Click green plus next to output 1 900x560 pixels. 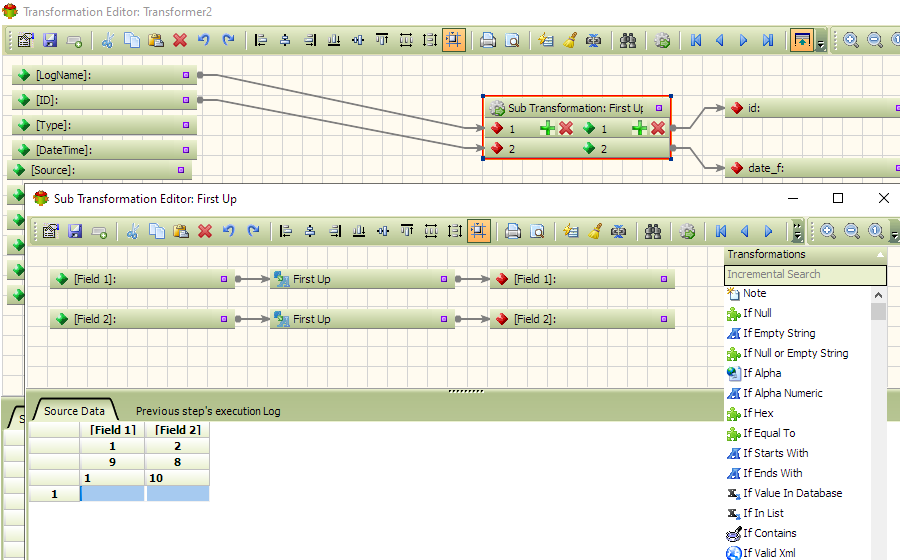(x=639, y=129)
